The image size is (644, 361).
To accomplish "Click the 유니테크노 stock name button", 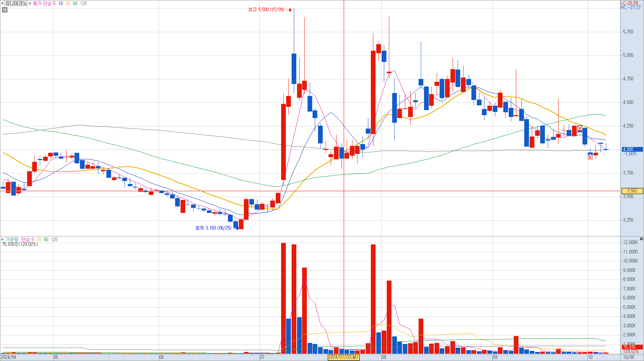I will pos(16,3).
